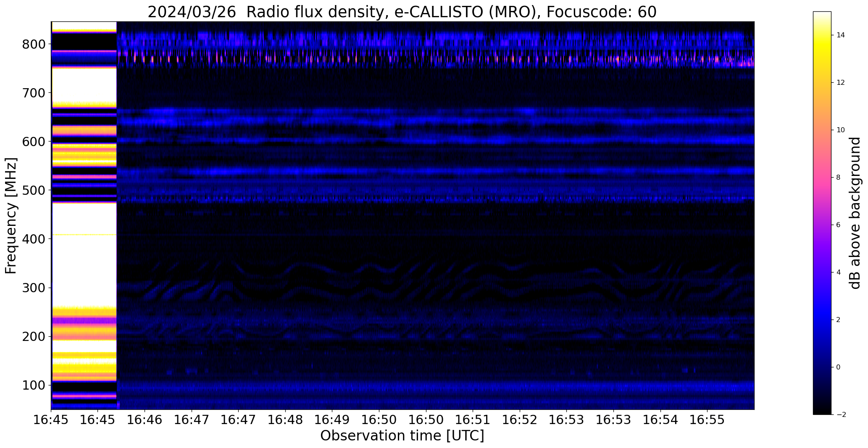This screenshot has width=868, height=448.
Task: Click the 16:46 time tick label
Action: pyautogui.click(x=145, y=420)
